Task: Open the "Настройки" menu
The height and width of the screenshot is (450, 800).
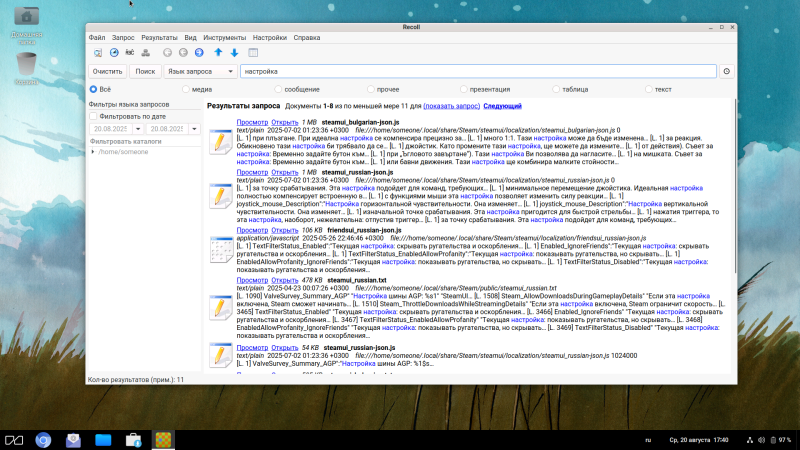Action: [269, 36]
